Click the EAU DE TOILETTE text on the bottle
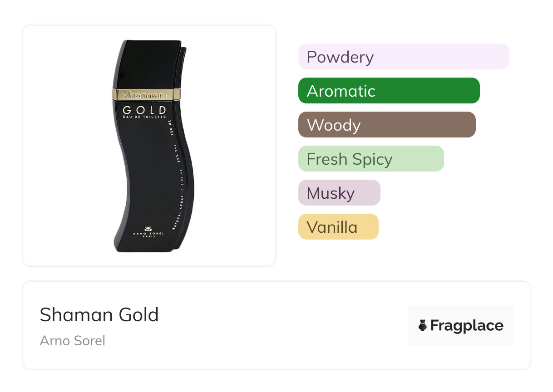 pyautogui.click(x=145, y=117)
